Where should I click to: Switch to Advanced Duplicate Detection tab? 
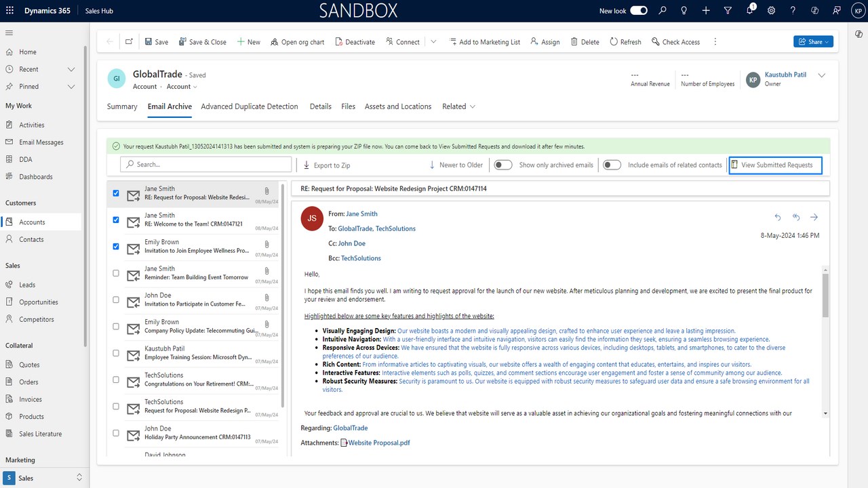point(250,106)
